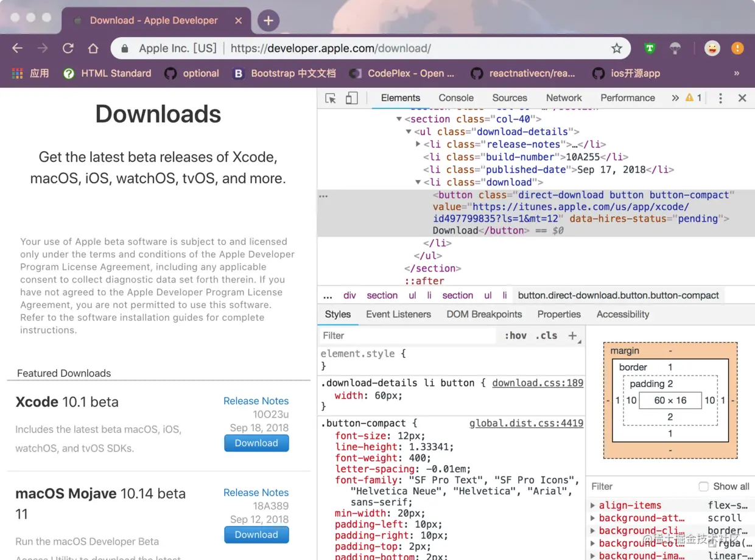Switch to the Console tab
The width and height of the screenshot is (755, 560).
click(456, 98)
